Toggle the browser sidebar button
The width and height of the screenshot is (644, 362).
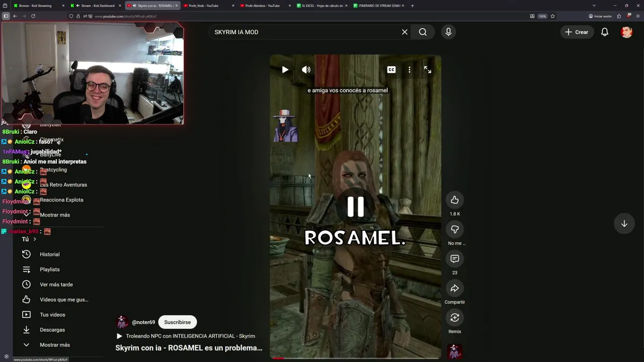click(6, 16)
